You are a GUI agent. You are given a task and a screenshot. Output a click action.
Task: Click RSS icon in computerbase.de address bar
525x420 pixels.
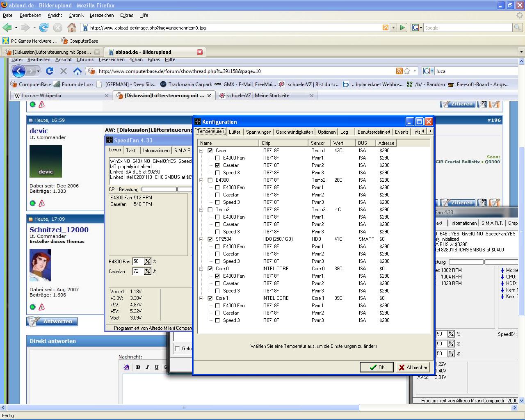(399, 71)
